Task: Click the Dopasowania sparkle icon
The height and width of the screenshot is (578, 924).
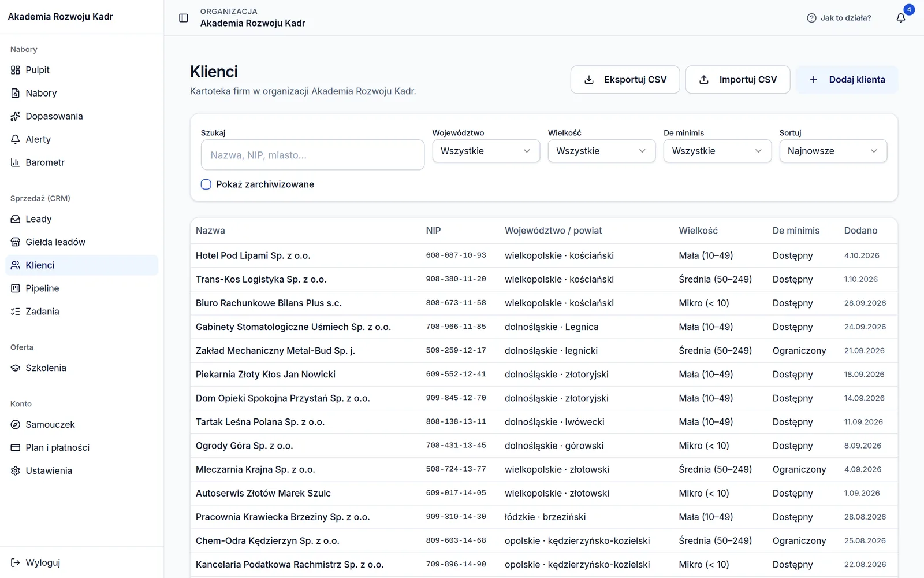Action: (x=16, y=116)
